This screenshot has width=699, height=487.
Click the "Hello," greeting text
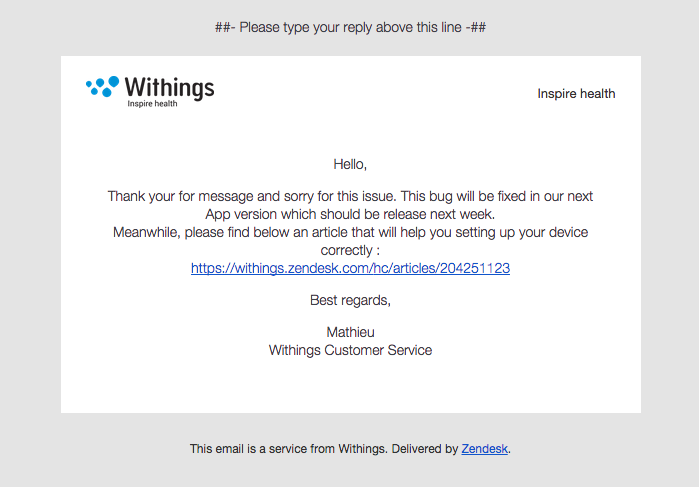pyautogui.click(x=350, y=163)
